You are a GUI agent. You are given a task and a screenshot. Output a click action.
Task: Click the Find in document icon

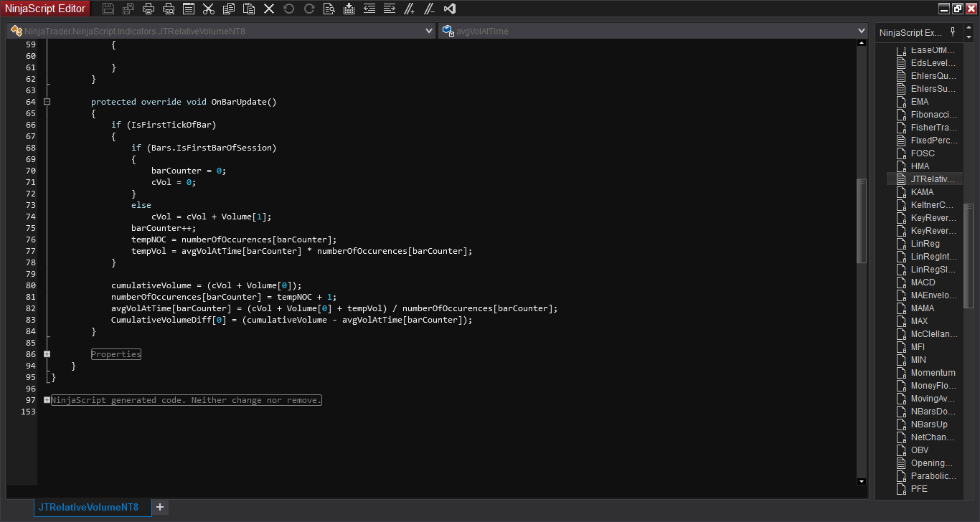pyautogui.click(x=329, y=9)
